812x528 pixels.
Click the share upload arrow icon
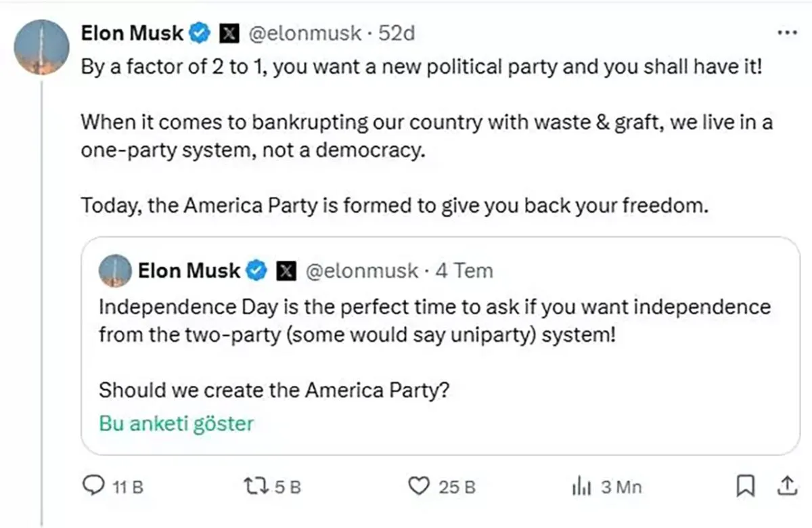click(788, 486)
